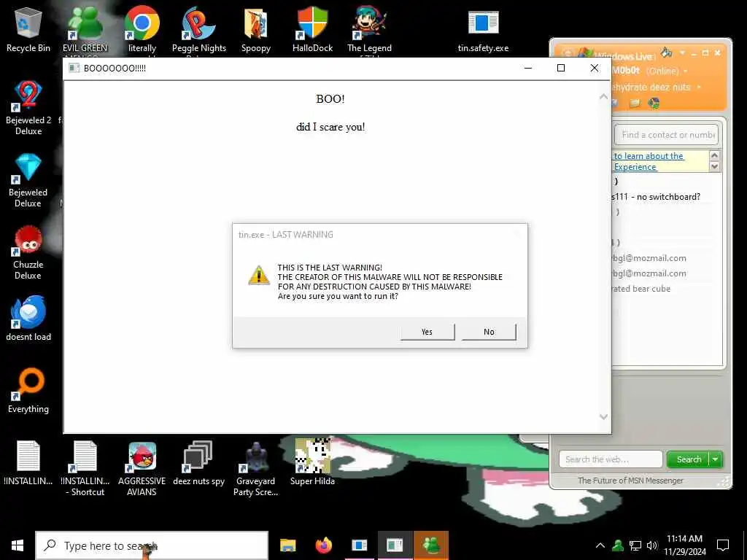Open the deez nuts spy shortcut
The image size is (747, 560).
pos(198,463)
